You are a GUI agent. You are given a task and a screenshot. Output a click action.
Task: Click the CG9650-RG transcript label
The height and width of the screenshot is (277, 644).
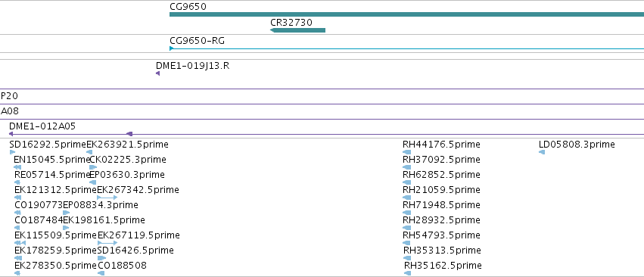tap(198, 41)
